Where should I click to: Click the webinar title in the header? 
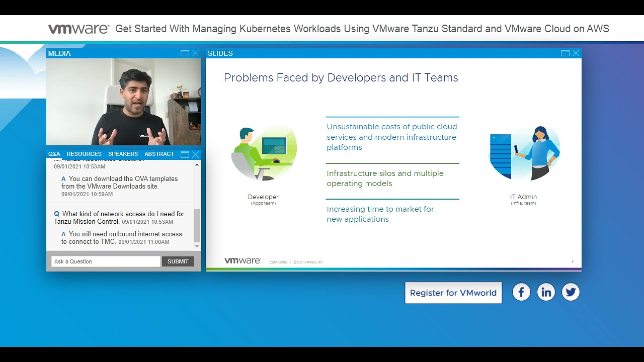coord(362,29)
